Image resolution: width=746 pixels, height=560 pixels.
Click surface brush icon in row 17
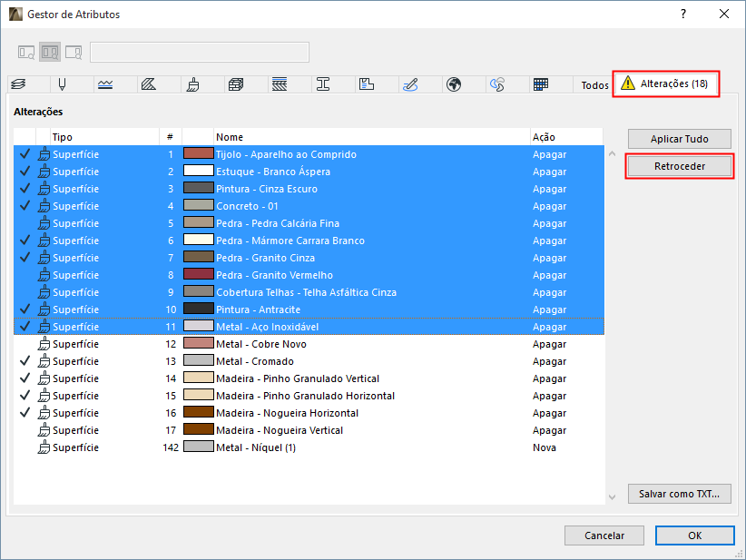pyautogui.click(x=44, y=430)
